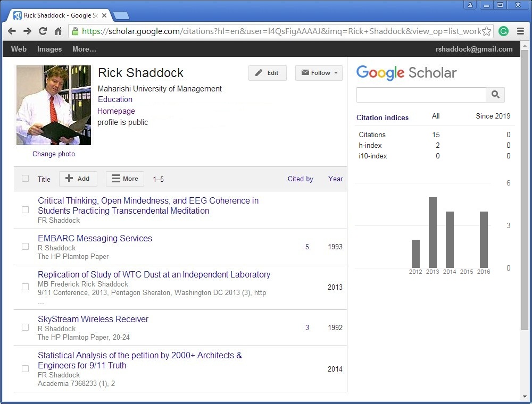Expand the More actions menu in the list header

tap(125, 179)
